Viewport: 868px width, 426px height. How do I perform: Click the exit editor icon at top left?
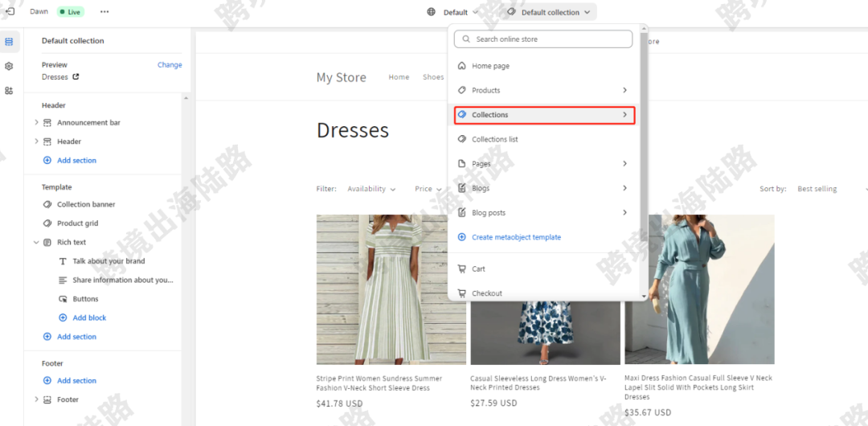[x=10, y=12]
